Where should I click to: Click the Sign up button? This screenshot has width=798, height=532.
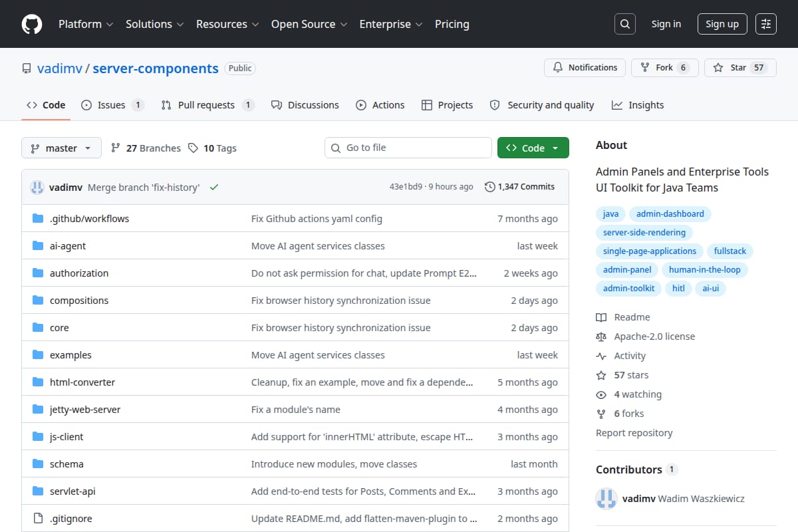[x=722, y=24]
